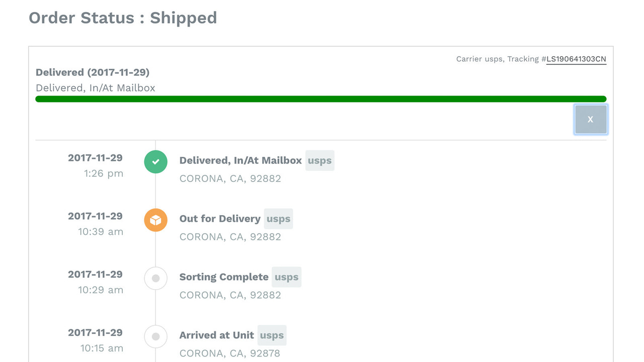Select the gray circle beside Sorting Complete
Image resolution: width=644 pixels, height=362 pixels.
click(155, 278)
